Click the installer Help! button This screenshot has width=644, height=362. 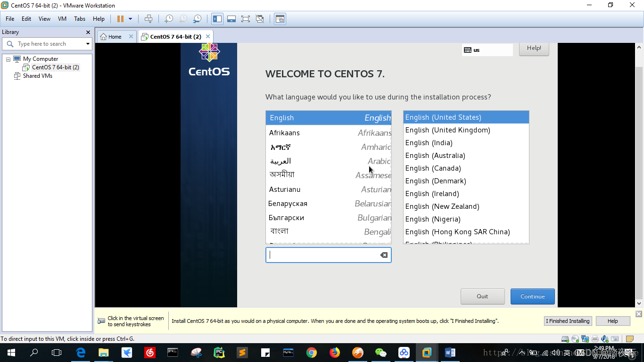534,49
